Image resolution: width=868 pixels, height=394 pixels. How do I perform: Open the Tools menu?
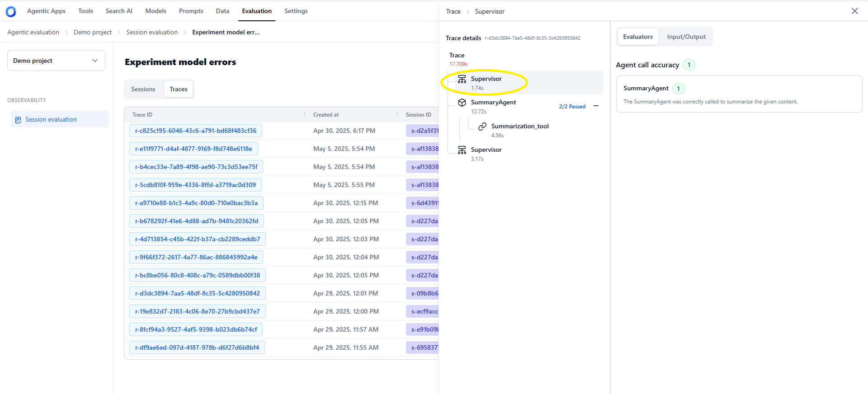tap(85, 11)
